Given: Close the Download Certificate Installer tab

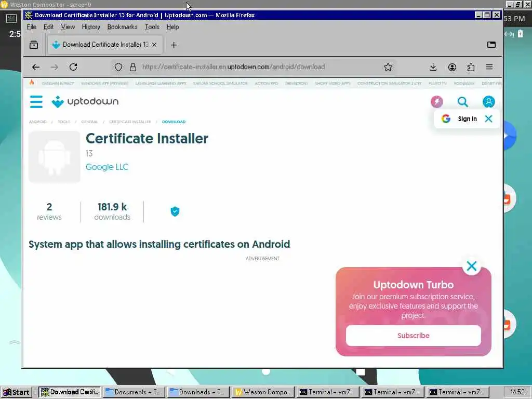Looking at the screenshot, I should (x=154, y=45).
